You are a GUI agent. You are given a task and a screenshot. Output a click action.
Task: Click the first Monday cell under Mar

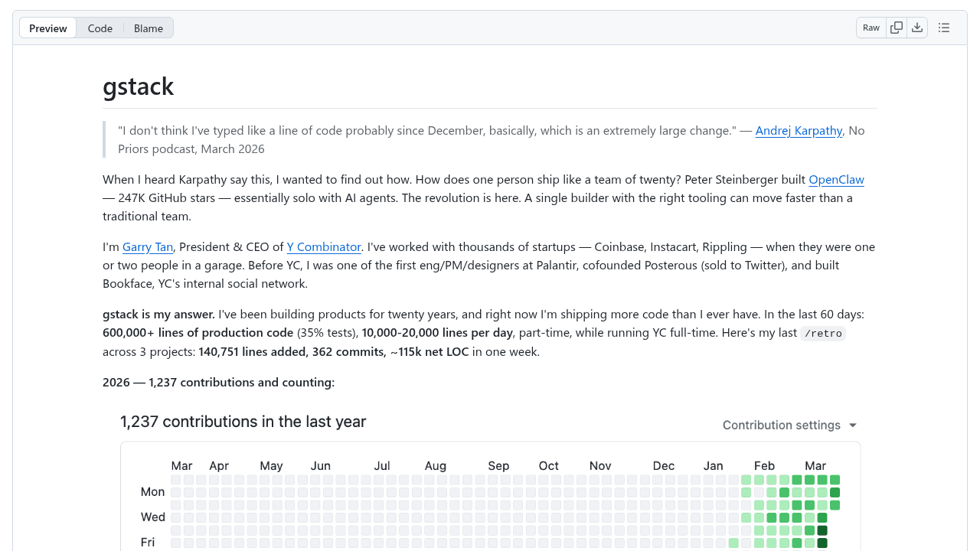(176, 493)
